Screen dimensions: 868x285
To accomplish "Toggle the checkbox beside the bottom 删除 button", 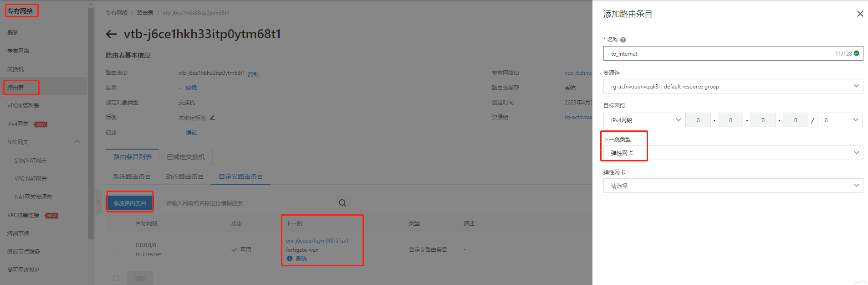I will click(x=116, y=278).
